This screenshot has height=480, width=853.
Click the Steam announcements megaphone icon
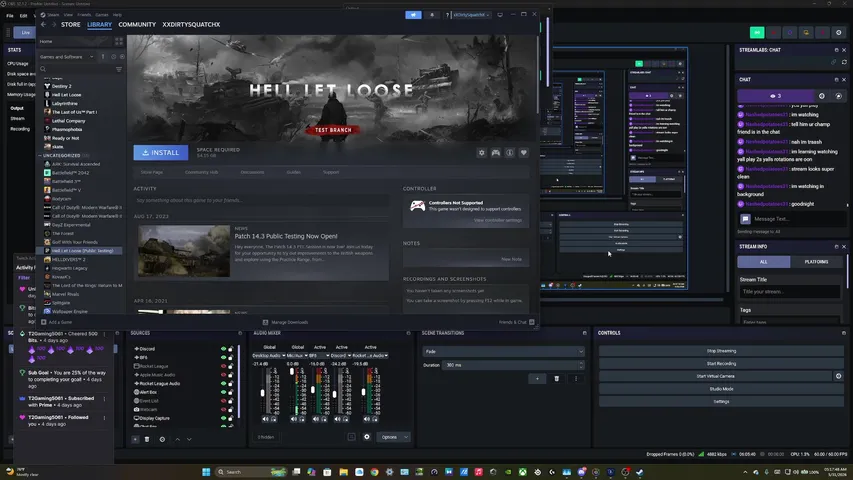[413, 15]
